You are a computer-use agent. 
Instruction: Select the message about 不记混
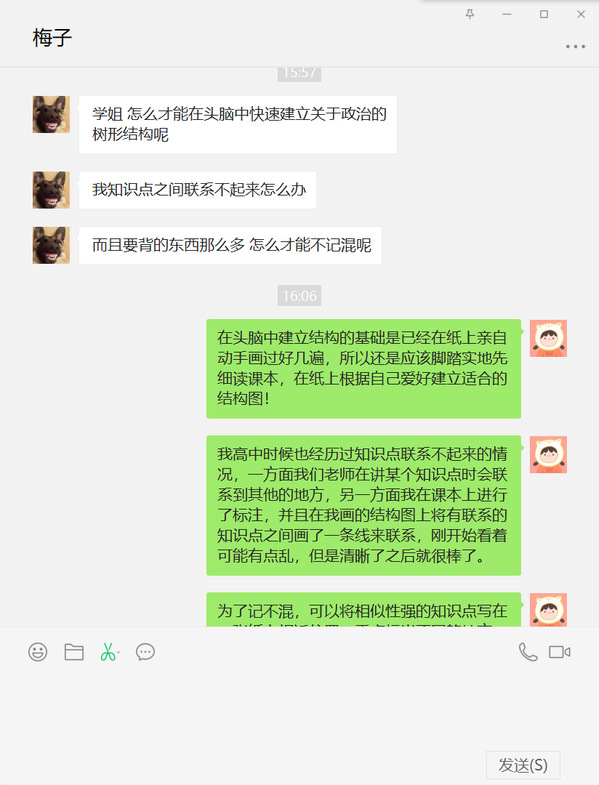[230, 245]
